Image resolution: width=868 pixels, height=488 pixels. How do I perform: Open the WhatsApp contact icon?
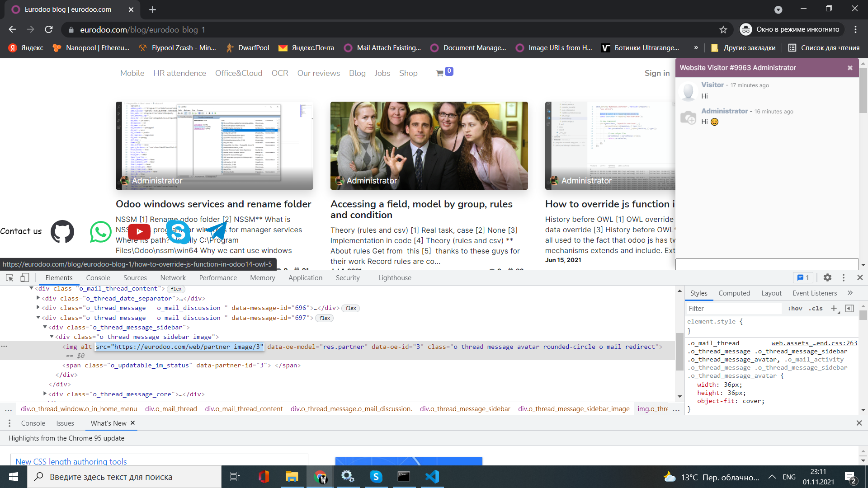pyautogui.click(x=100, y=231)
